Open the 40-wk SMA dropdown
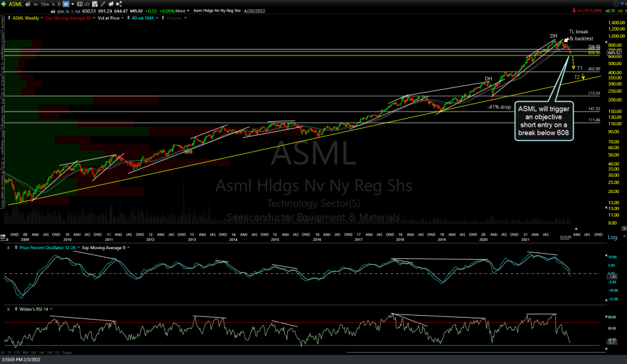 [x=157, y=18]
